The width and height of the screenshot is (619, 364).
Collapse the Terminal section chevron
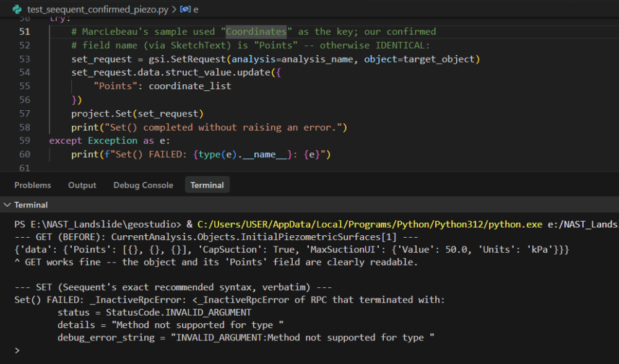pos(7,205)
